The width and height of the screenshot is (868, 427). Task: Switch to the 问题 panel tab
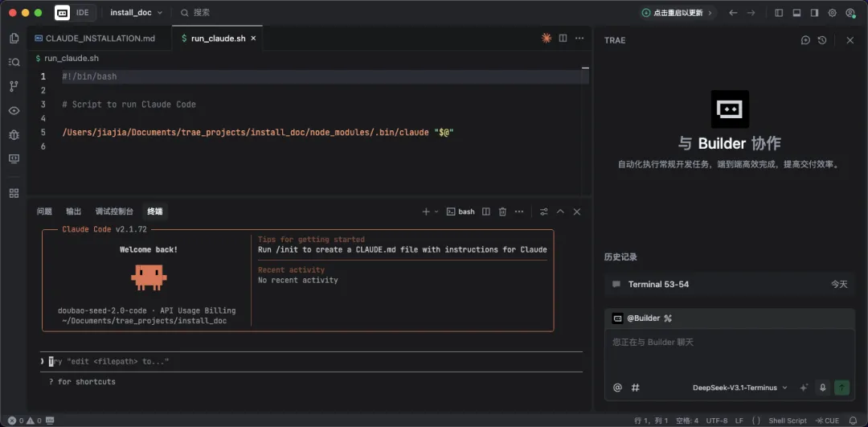(x=44, y=211)
